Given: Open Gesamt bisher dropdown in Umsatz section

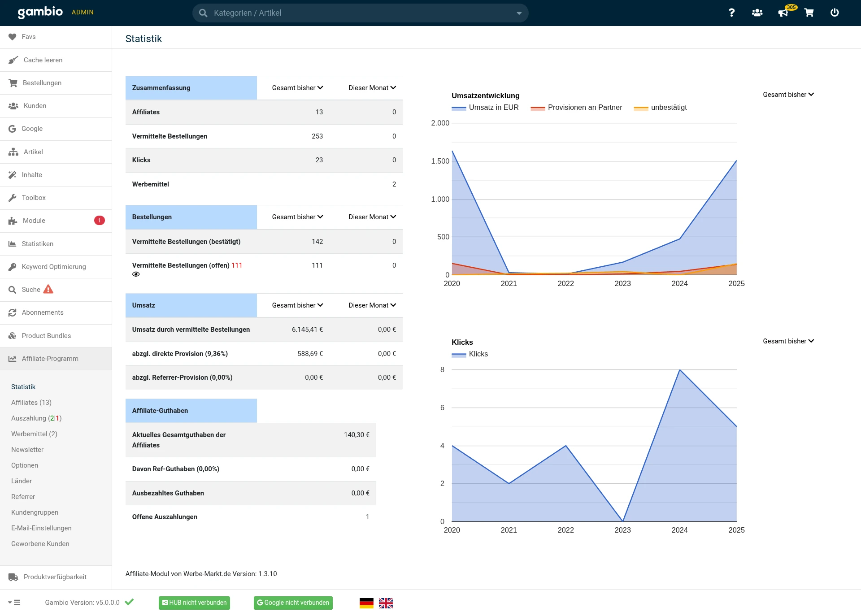Looking at the screenshot, I should pyautogui.click(x=297, y=305).
